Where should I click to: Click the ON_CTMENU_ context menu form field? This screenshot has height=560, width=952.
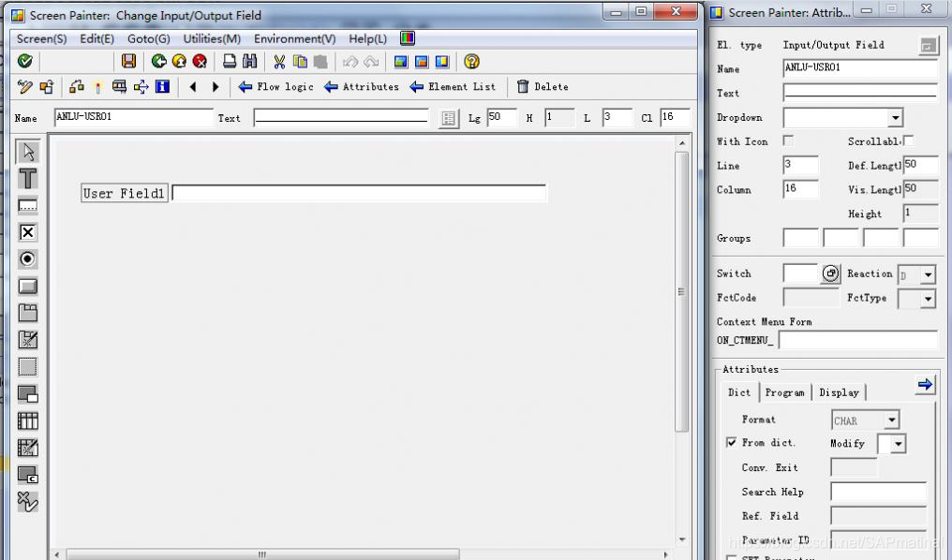click(x=858, y=340)
